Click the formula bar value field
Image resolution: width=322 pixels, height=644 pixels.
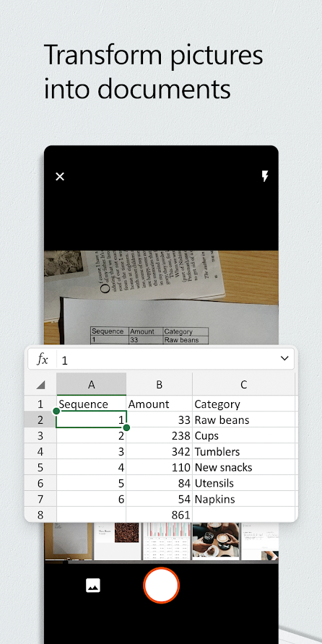pos(167,360)
